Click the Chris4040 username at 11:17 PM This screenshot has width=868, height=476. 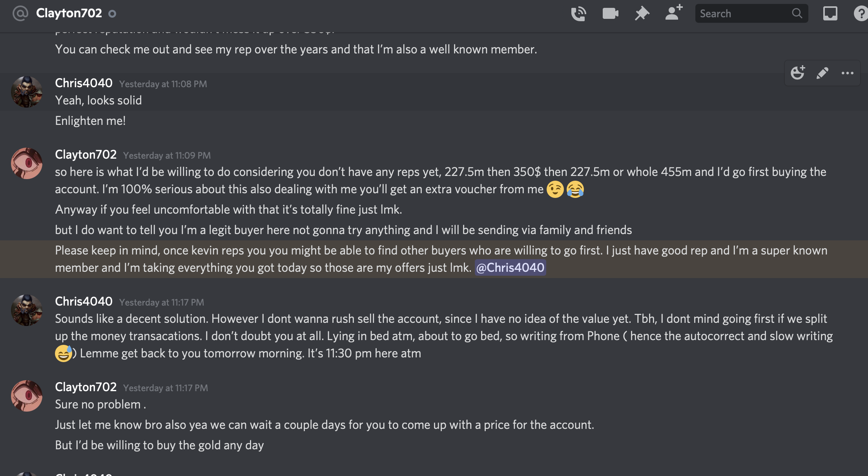[84, 302]
